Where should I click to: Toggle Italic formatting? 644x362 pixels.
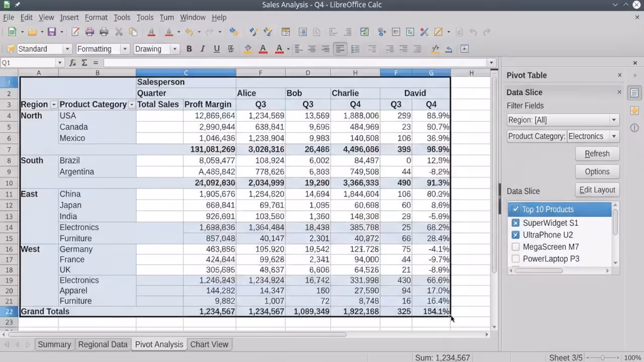pos(202,49)
